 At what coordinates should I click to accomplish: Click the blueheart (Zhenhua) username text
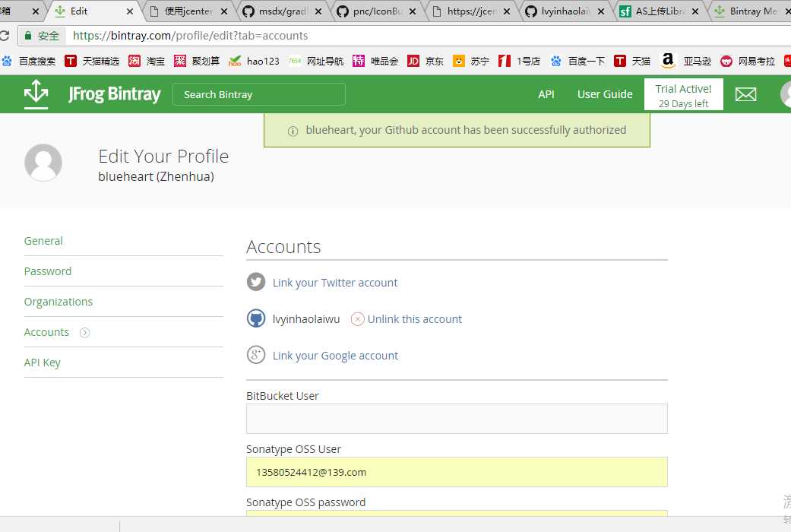pyautogui.click(x=157, y=176)
